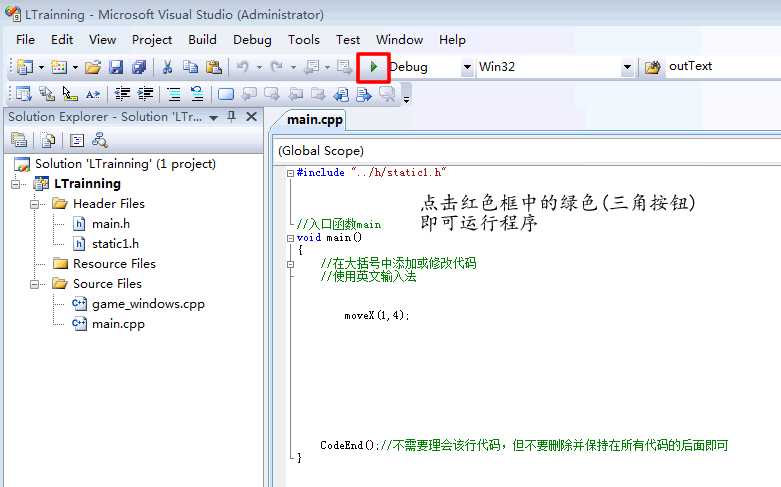Click the Paste clipboard icon

(x=213, y=67)
